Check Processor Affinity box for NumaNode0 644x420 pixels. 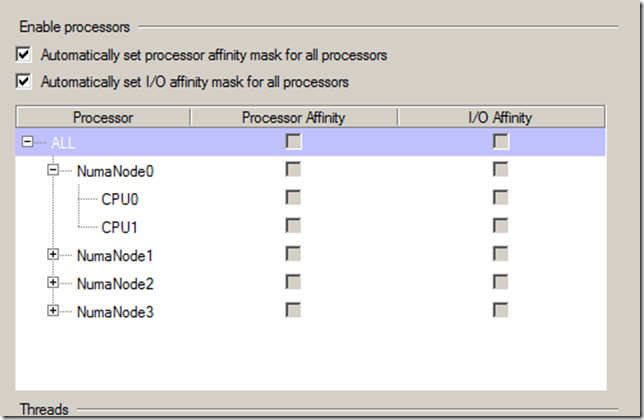(294, 171)
